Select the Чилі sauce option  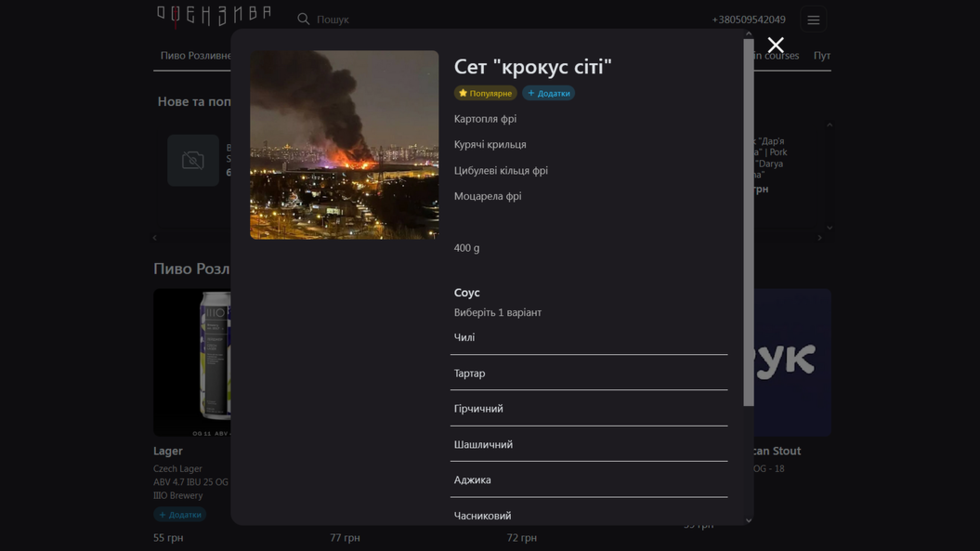pos(588,338)
